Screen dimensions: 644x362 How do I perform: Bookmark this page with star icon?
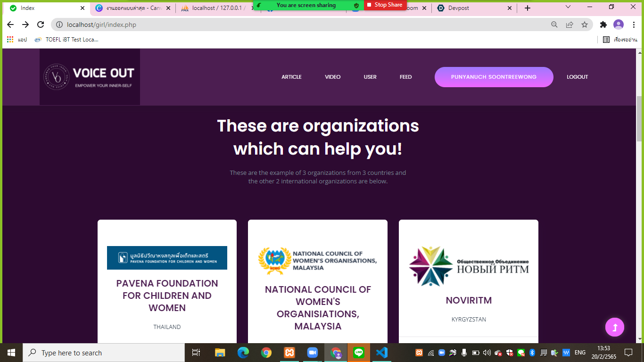point(585,25)
